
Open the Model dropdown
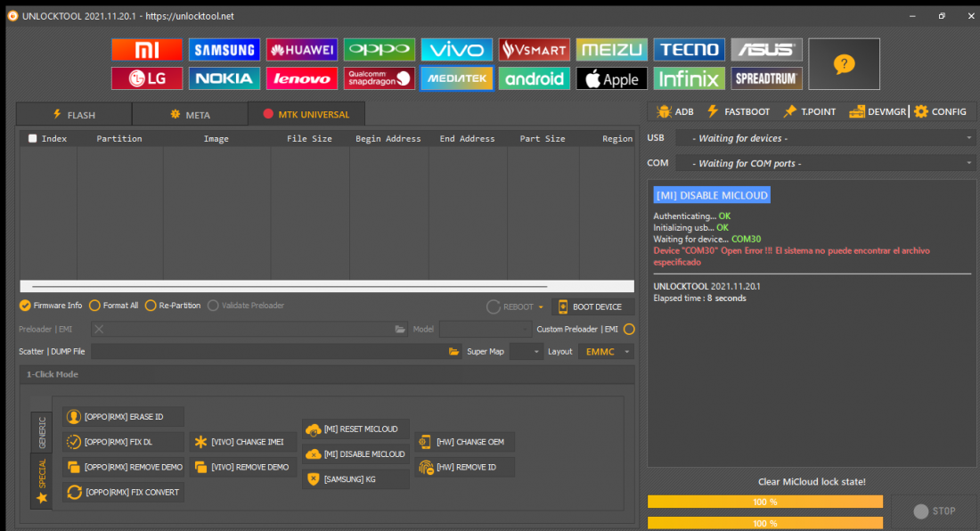click(486, 330)
